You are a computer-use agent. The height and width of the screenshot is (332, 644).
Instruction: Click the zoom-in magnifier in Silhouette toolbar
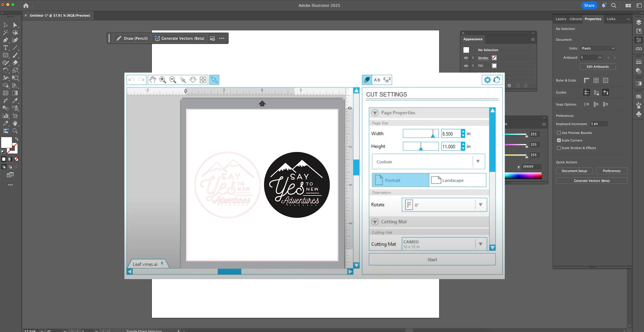[x=163, y=80]
